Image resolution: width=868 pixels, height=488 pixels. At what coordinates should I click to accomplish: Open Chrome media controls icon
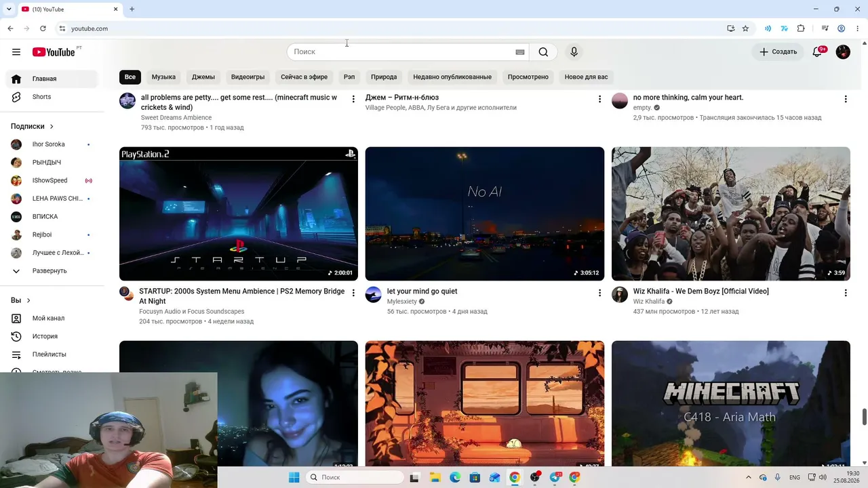(825, 28)
